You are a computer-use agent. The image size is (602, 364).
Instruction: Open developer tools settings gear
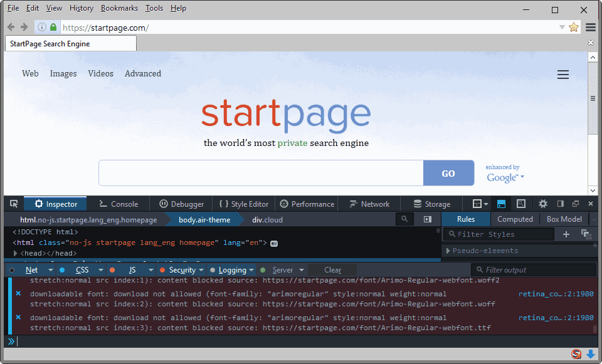click(x=543, y=204)
